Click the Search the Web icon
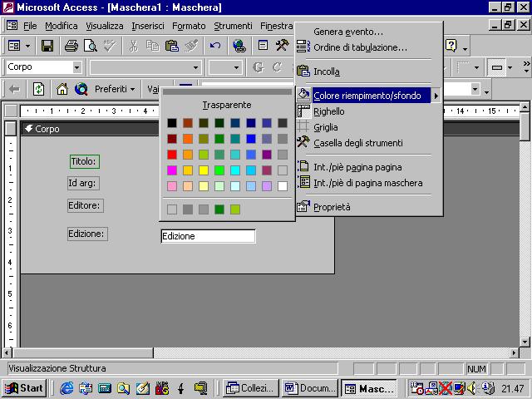 coord(81,89)
